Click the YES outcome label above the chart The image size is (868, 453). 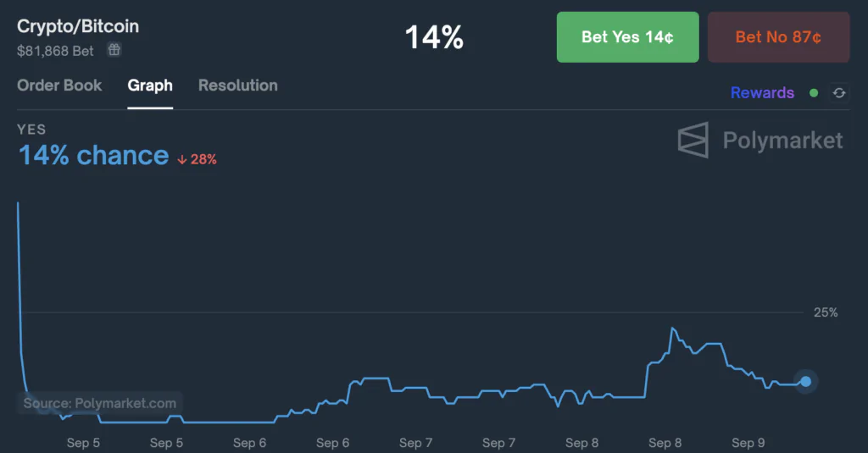click(31, 130)
